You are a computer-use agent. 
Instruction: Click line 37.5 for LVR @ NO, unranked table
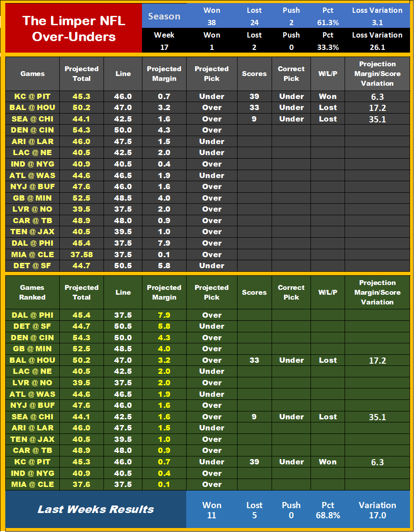[123, 209]
